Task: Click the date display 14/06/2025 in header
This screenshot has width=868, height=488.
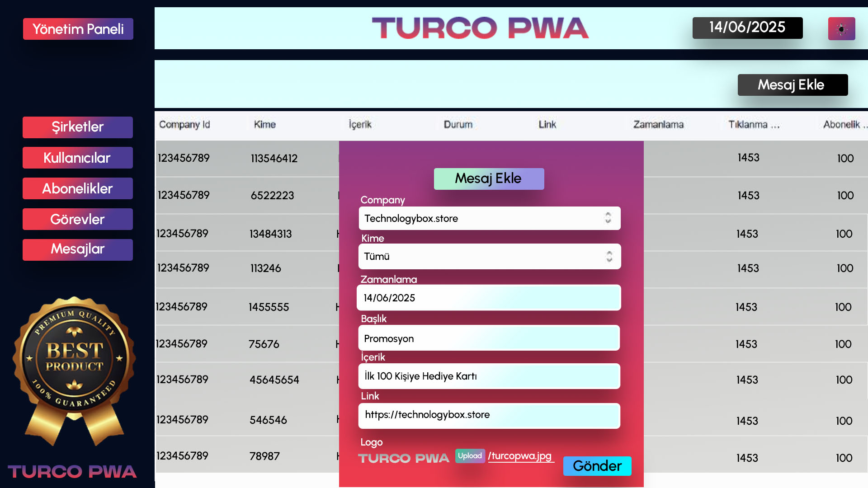Action: click(x=748, y=28)
